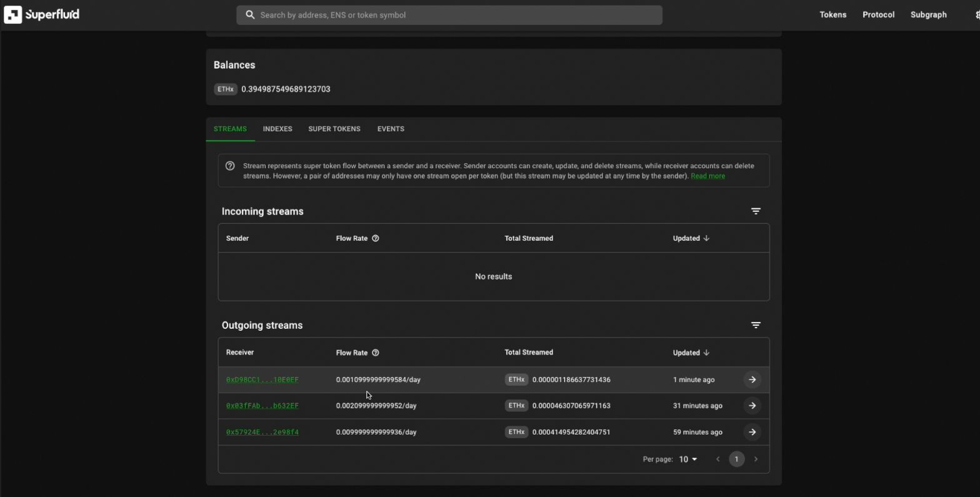The height and width of the screenshot is (497, 980).
Task: Click ETHx chip in 31 minutes ago row
Action: tap(516, 406)
